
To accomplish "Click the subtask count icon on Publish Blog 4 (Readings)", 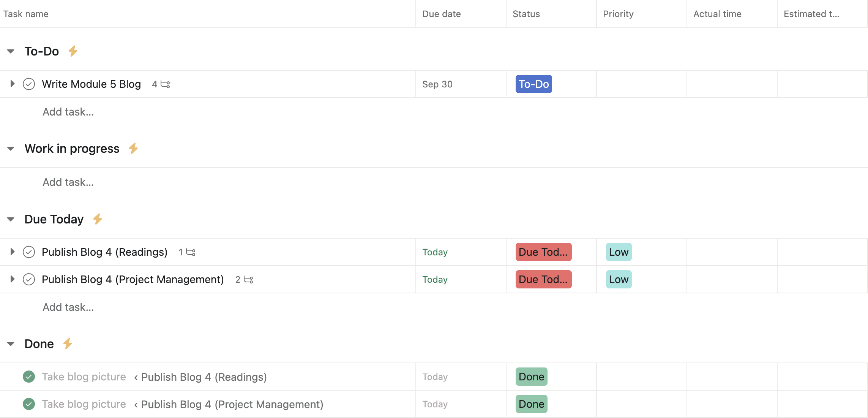I will pos(191,252).
